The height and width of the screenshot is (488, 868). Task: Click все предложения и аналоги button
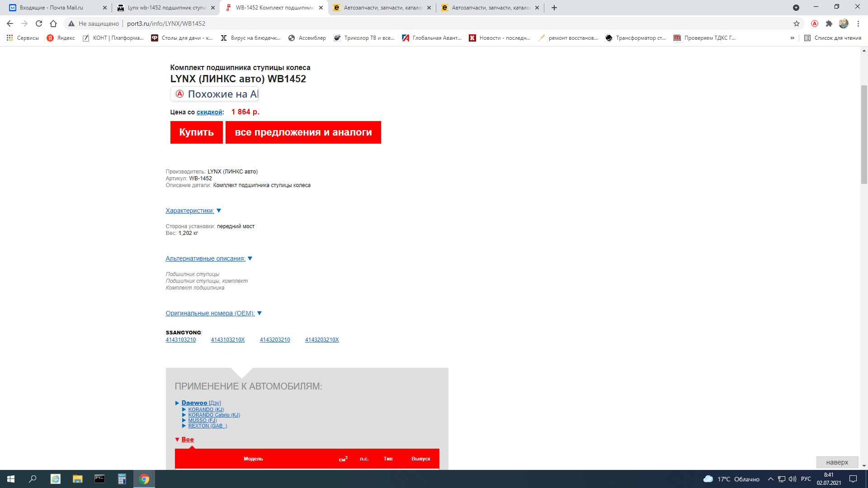point(303,132)
